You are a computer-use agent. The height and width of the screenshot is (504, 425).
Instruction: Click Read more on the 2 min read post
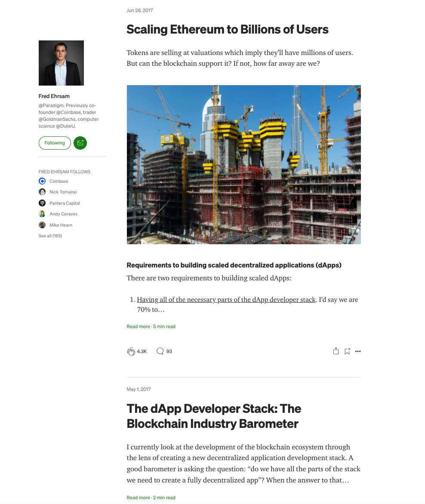tap(138, 498)
